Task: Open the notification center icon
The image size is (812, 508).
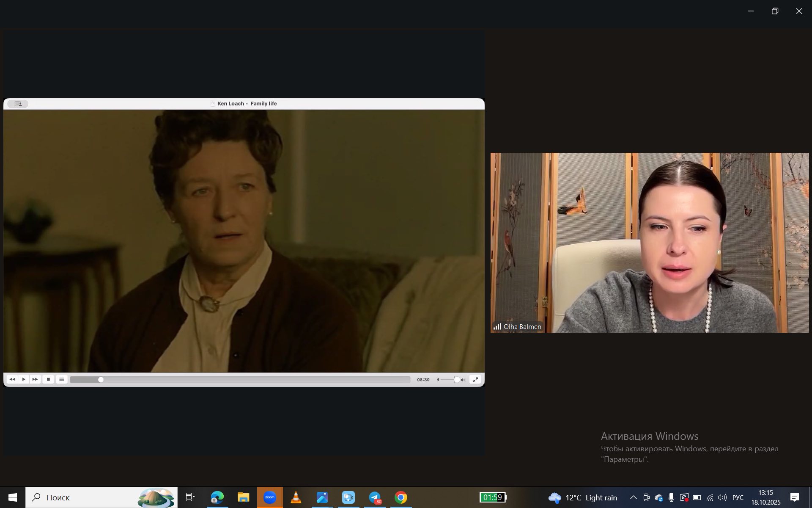Action: 795,497
